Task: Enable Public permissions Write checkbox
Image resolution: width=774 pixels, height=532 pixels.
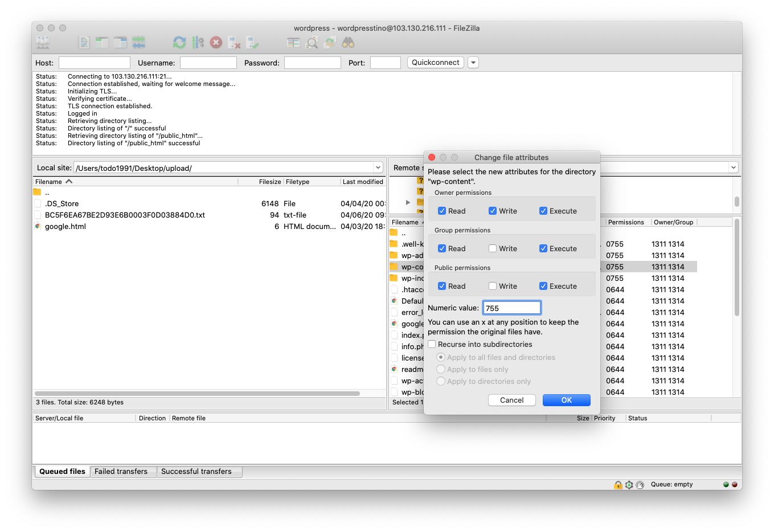Action: [x=493, y=286]
